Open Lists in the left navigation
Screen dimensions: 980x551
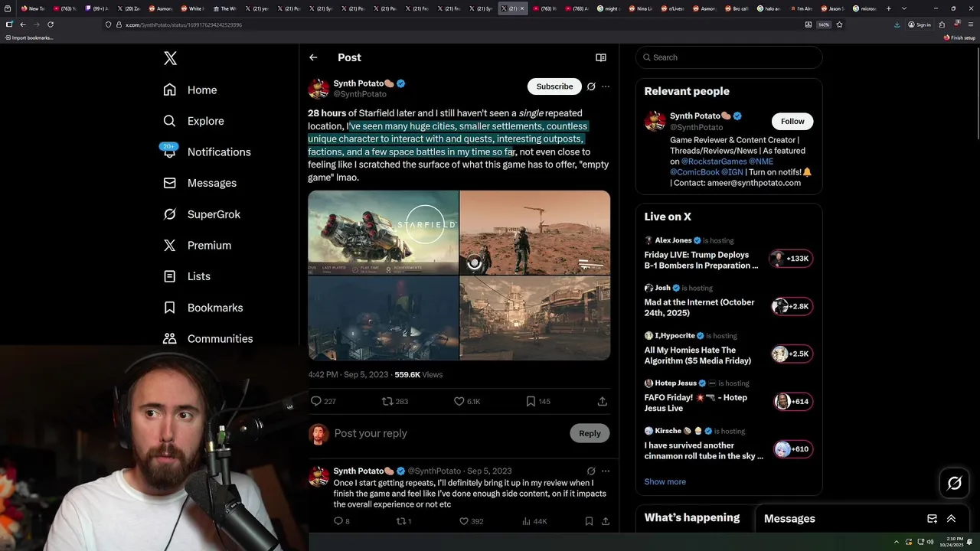click(186, 276)
